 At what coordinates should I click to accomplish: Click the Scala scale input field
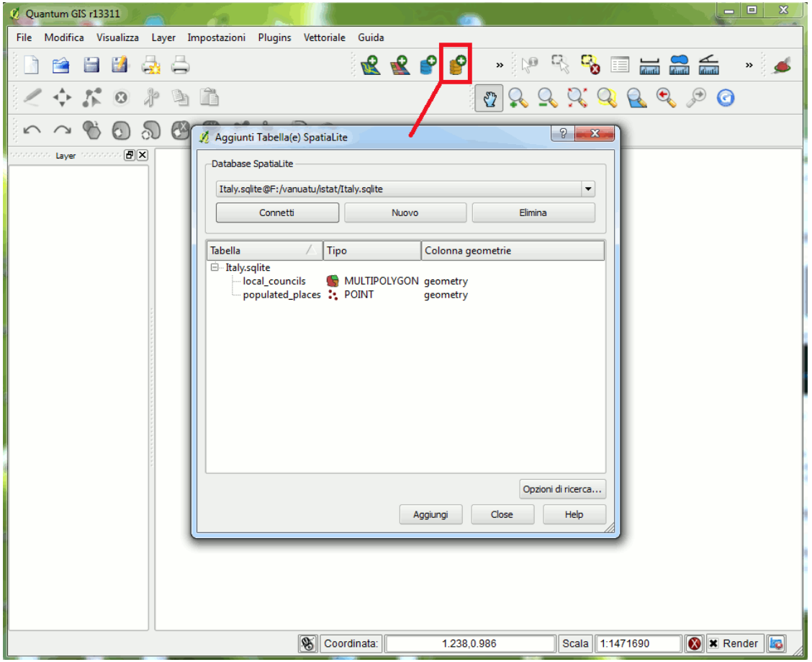point(638,643)
